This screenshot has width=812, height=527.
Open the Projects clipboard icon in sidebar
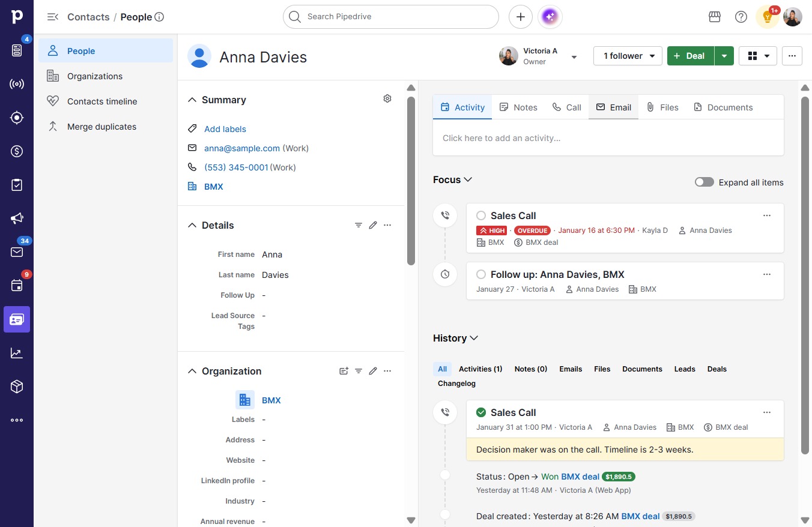(17, 185)
